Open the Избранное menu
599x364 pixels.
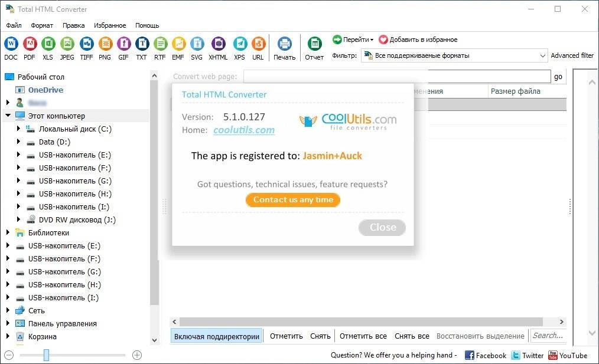(x=110, y=25)
